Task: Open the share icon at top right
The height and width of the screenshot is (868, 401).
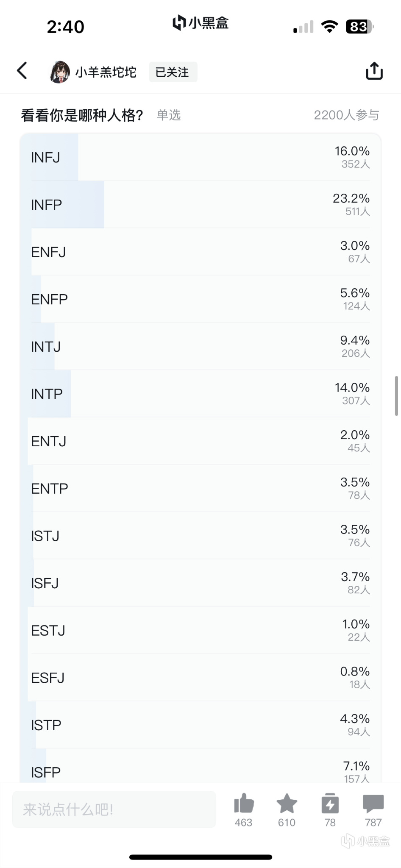Action: 374,71
